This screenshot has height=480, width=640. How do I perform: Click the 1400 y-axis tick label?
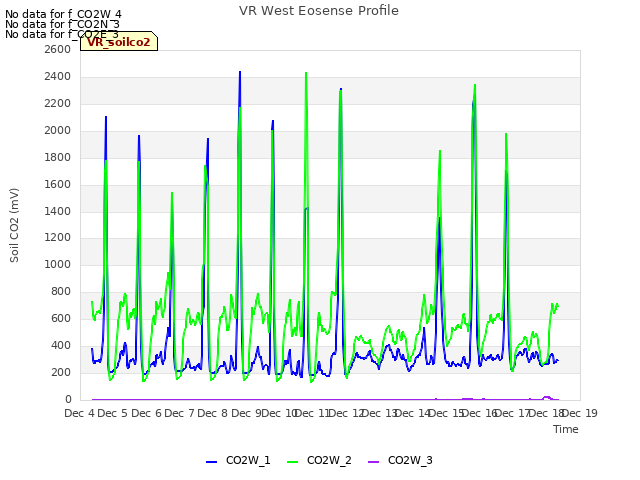tap(58, 211)
